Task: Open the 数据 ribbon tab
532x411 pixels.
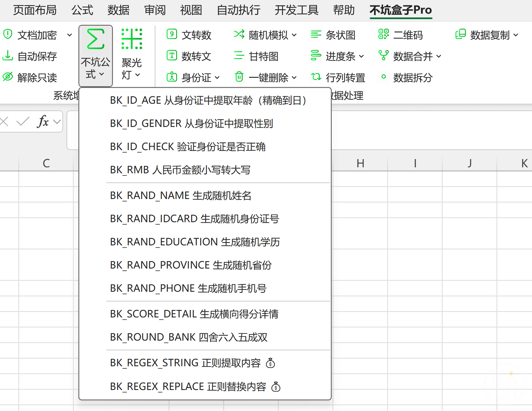Action: point(119,10)
